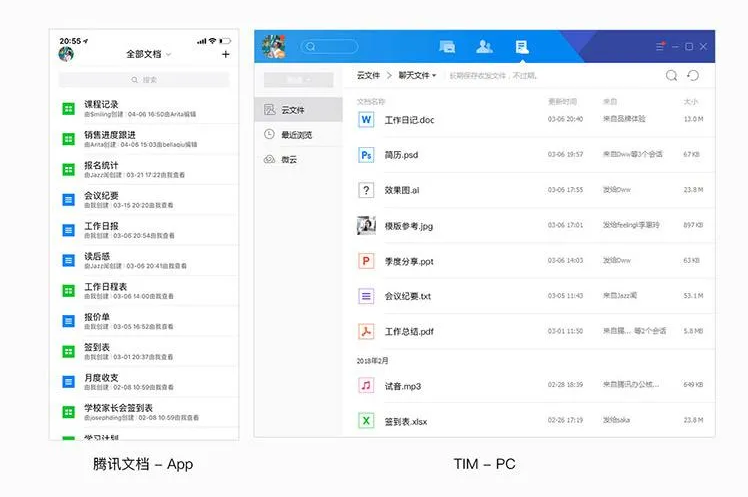Tap the blue doc icon of 读后感
The image size is (748, 497).
69,260
